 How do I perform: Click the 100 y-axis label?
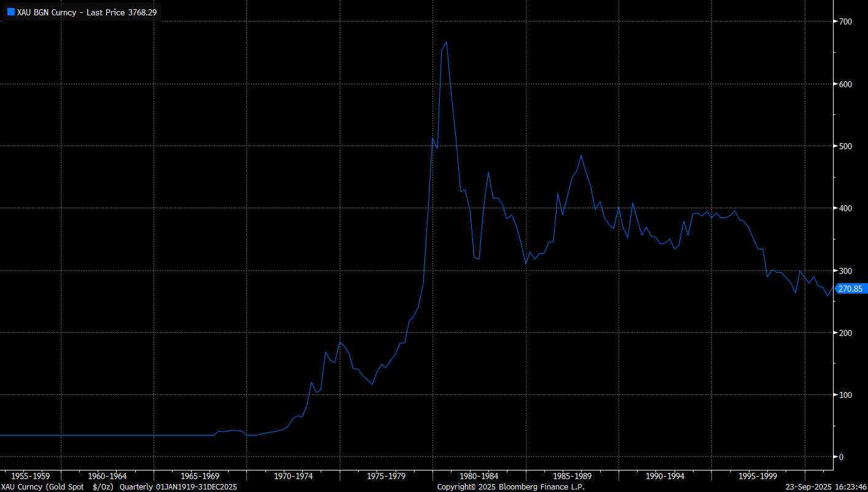point(845,395)
